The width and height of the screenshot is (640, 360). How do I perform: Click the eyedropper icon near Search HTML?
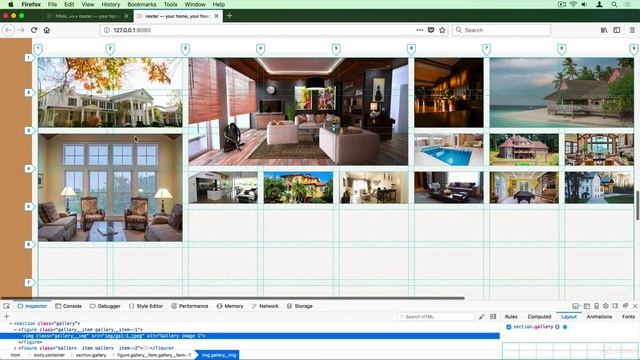tap(482, 317)
